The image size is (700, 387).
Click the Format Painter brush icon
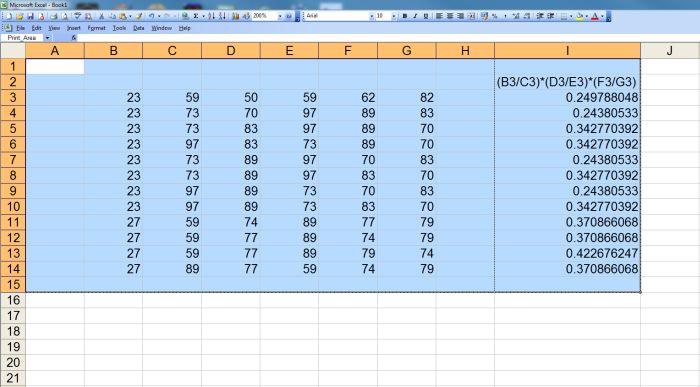(x=138, y=16)
